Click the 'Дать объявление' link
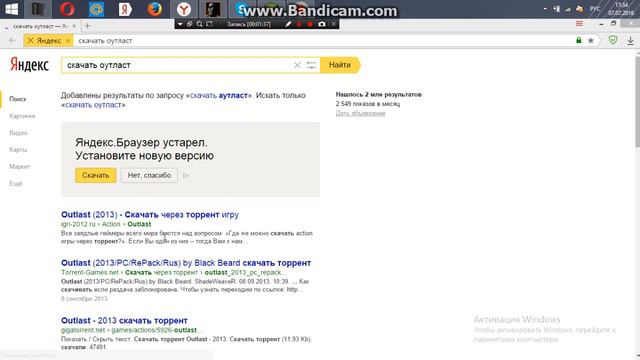This screenshot has height=360, width=640. click(360, 113)
